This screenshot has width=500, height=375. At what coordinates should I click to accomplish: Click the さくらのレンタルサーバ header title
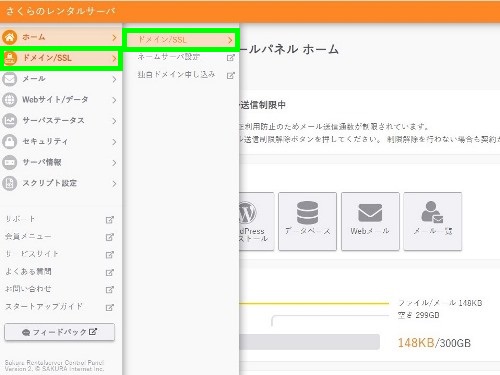point(61,11)
